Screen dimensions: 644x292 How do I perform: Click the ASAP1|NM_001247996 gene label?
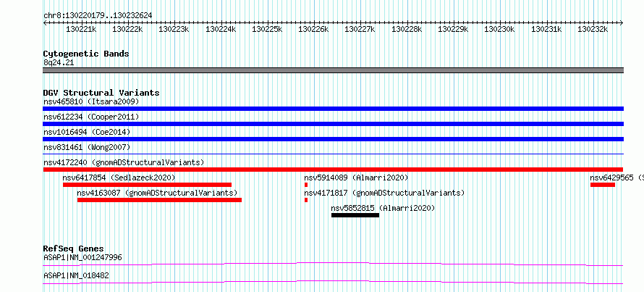click(82, 258)
